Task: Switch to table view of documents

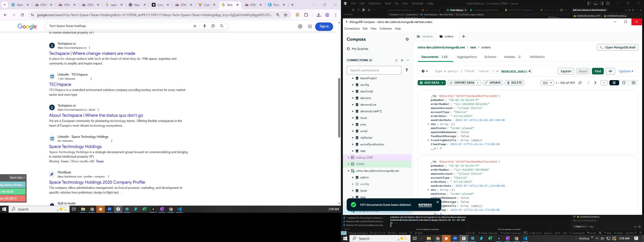Action: (x=634, y=83)
